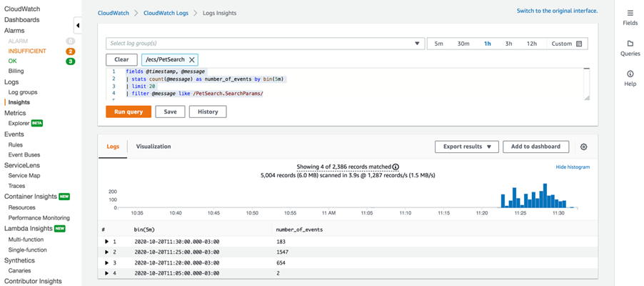Open Container Insights Resources
This screenshot has width=644, height=286.
pos(21,208)
